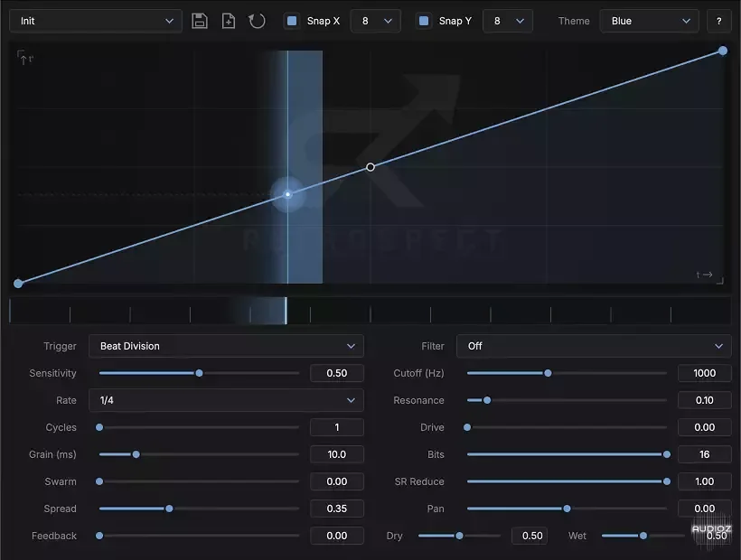Open the Rate 1/4 dropdown
The height and width of the screenshot is (560, 741).
pyautogui.click(x=226, y=400)
